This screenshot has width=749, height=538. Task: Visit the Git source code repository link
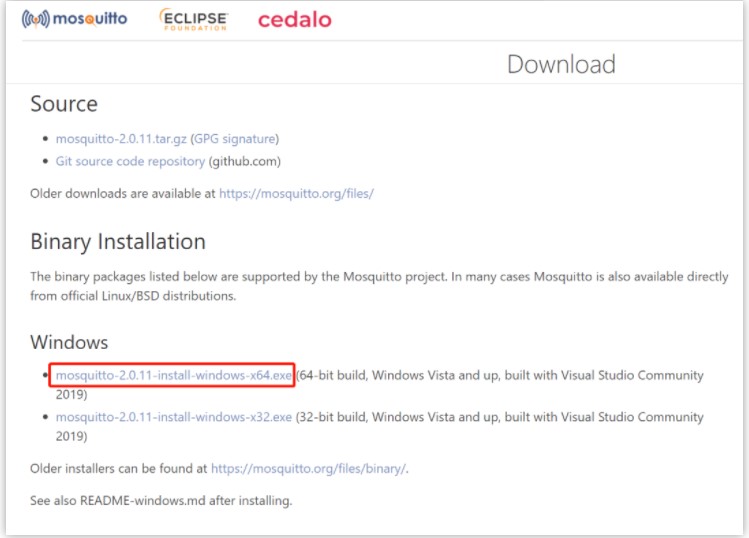tap(130, 161)
